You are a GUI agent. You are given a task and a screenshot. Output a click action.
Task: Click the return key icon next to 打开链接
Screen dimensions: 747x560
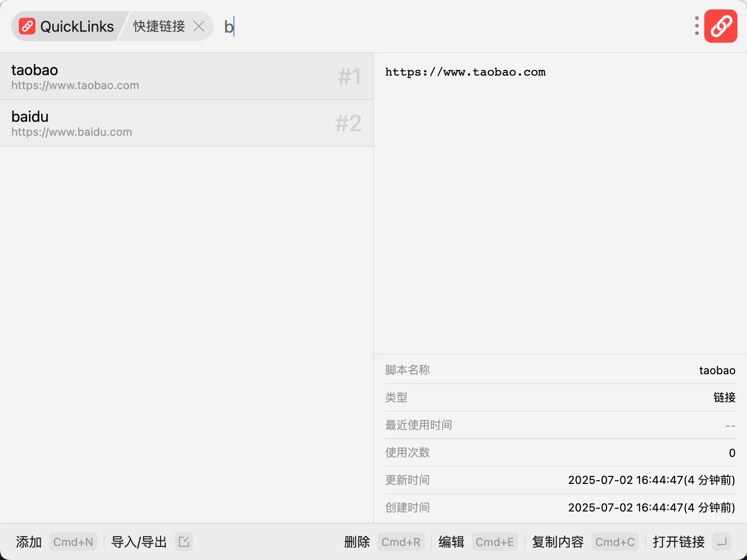(x=722, y=542)
